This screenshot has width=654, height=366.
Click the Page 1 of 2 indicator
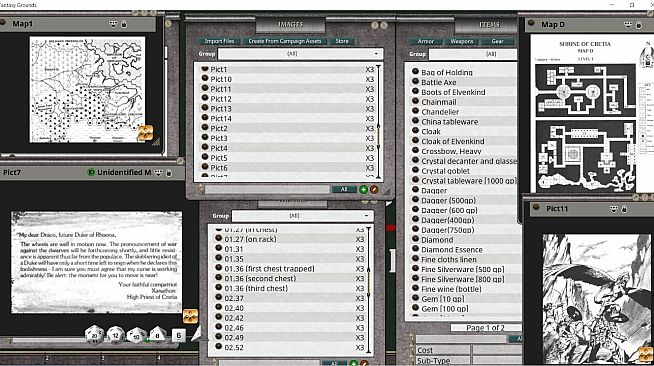pos(485,328)
